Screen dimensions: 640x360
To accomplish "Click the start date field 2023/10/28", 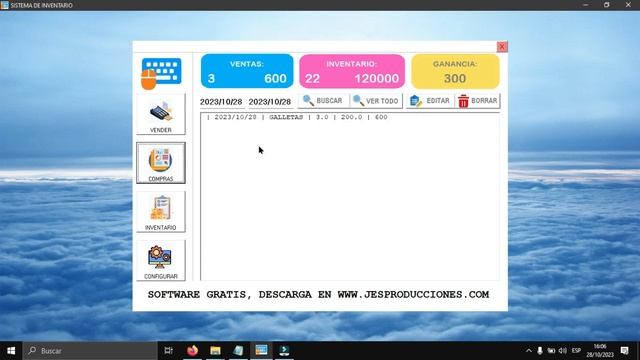I will [x=221, y=102].
